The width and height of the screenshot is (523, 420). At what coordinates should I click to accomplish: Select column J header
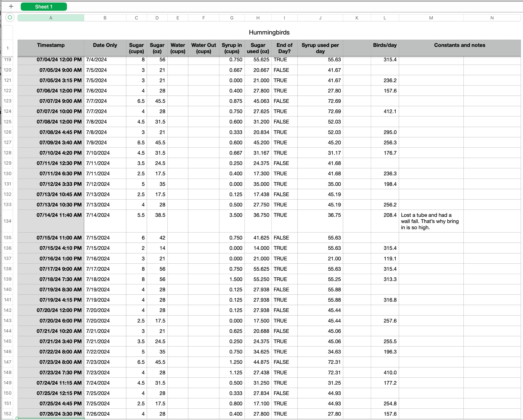(x=320, y=18)
